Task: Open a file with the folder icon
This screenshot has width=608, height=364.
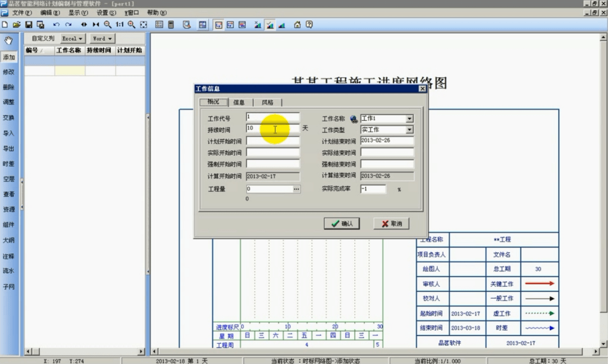Action: pos(16,25)
